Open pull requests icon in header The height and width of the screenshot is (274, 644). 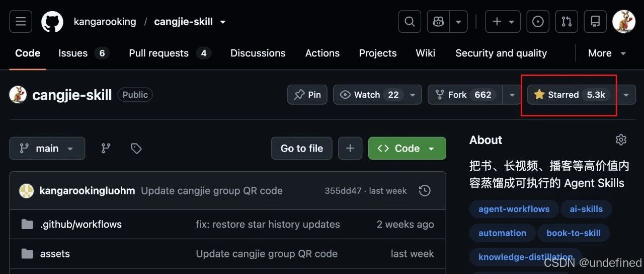click(567, 22)
